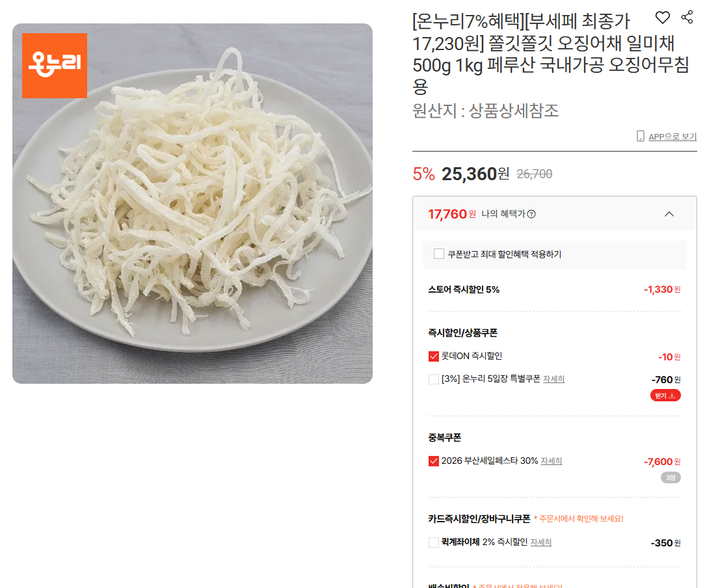Enable 쿠폰받고 최대 할인혜택 적용하기 checkbox

coord(439,254)
